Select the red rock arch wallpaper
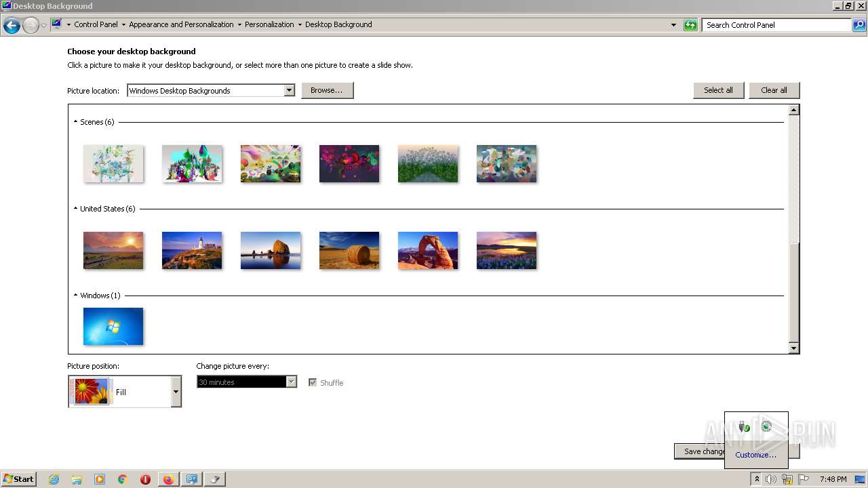Screen dimensions: 868x488 pos(428,250)
